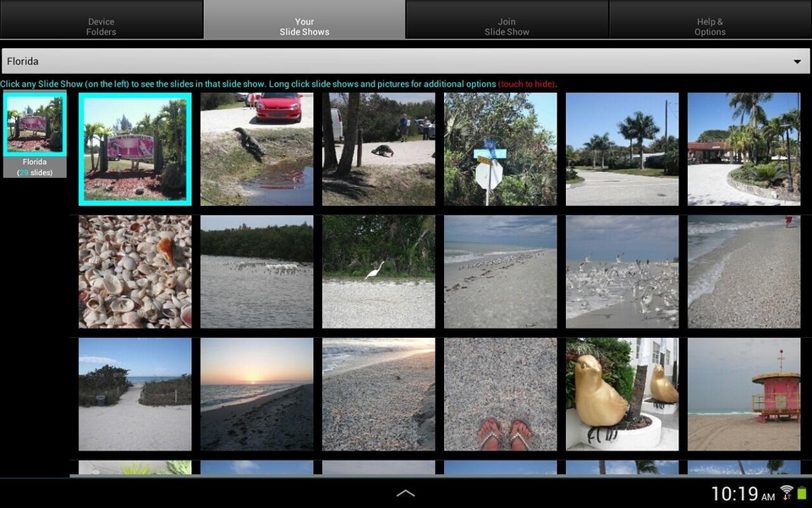Select the white egret on shore photo
The height and width of the screenshot is (508, 812).
(379, 272)
